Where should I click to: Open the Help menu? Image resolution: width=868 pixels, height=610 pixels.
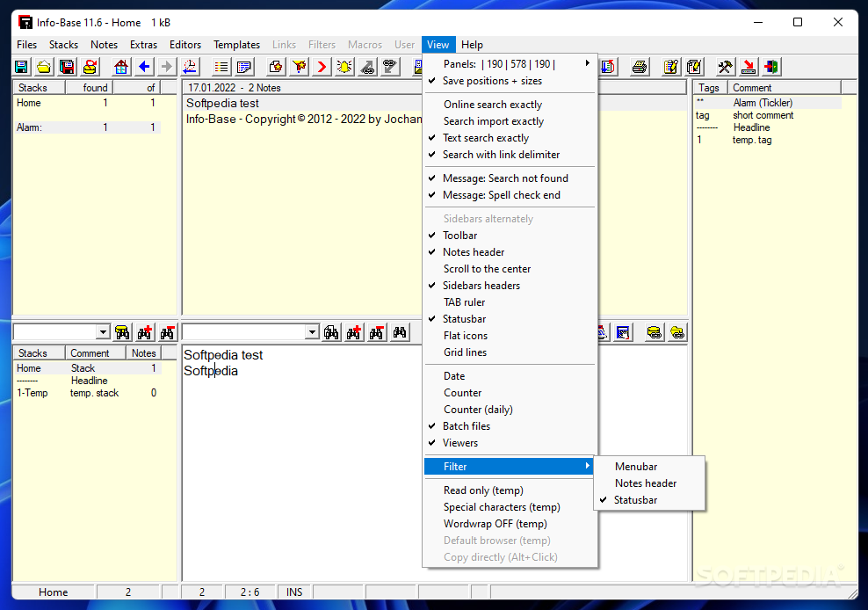472,45
